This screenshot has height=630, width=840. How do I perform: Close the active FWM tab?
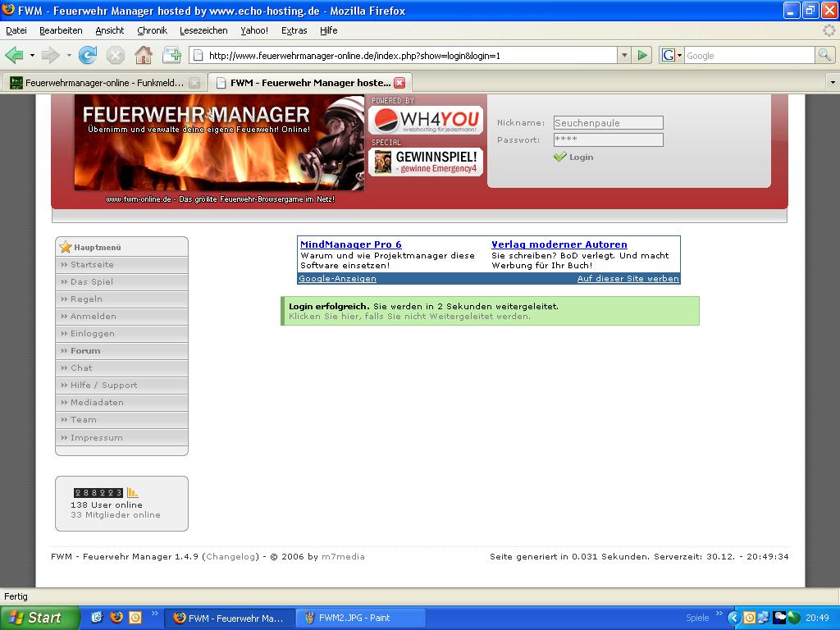pyautogui.click(x=399, y=83)
